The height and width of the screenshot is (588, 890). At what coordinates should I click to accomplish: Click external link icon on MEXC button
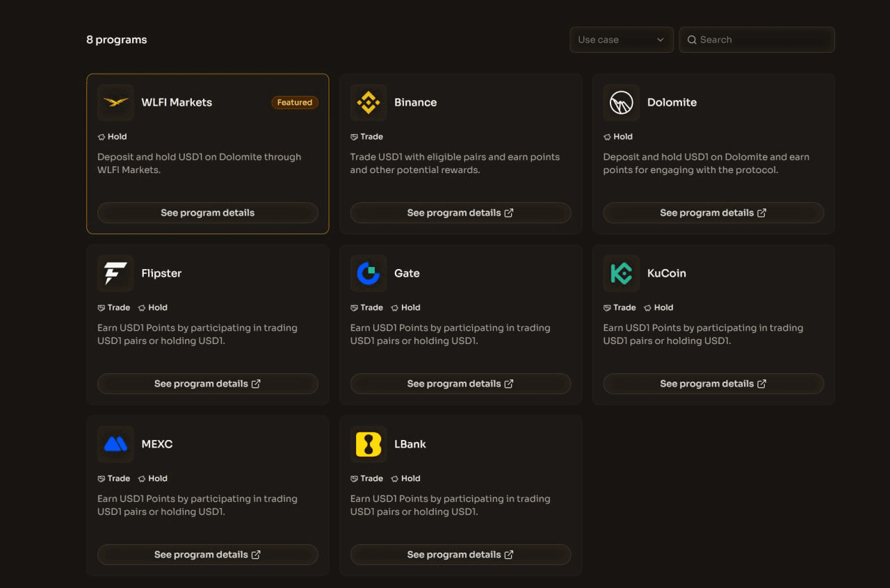coord(256,555)
